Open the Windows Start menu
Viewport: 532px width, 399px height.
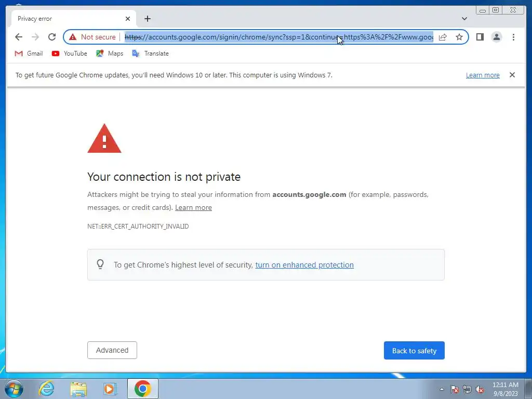[x=14, y=389]
